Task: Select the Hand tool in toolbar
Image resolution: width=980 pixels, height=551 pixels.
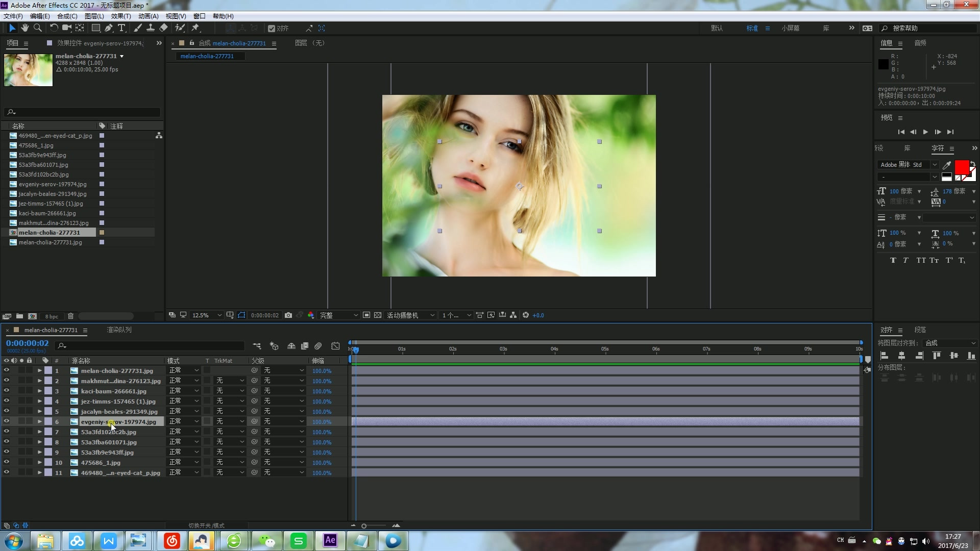Action: [24, 28]
